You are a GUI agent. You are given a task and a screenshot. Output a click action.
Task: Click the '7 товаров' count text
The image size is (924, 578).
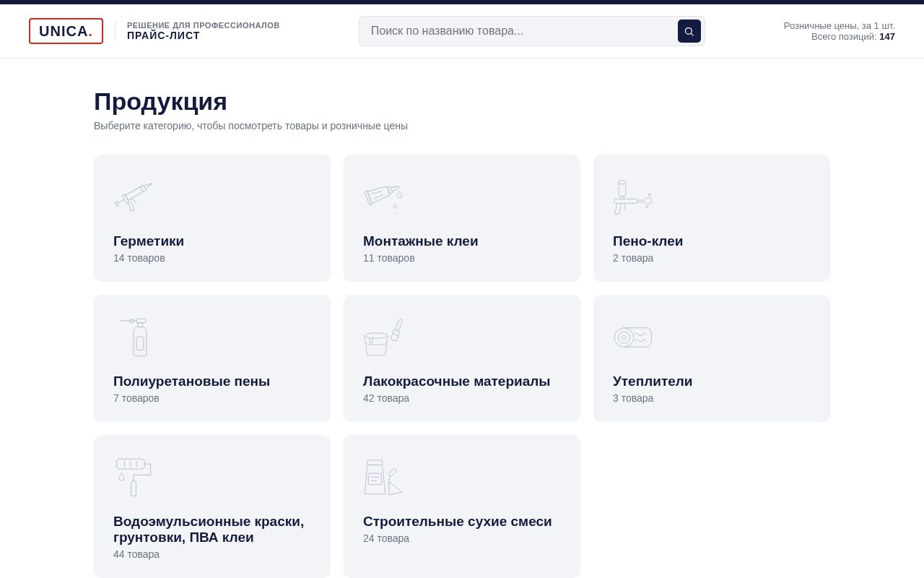136,398
